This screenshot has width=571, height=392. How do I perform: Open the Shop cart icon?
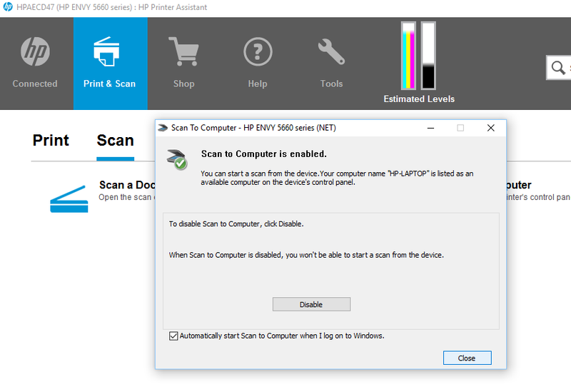(183, 51)
